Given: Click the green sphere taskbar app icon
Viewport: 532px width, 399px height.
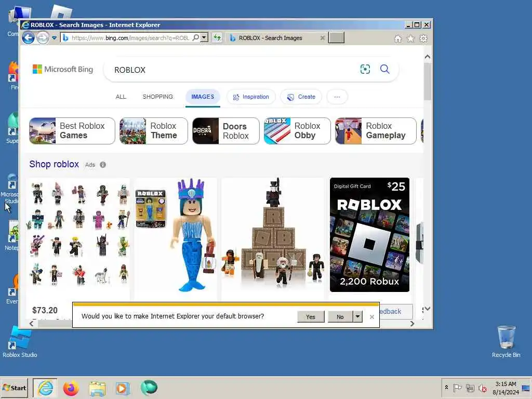Looking at the screenshot, I should coord(149,388).
